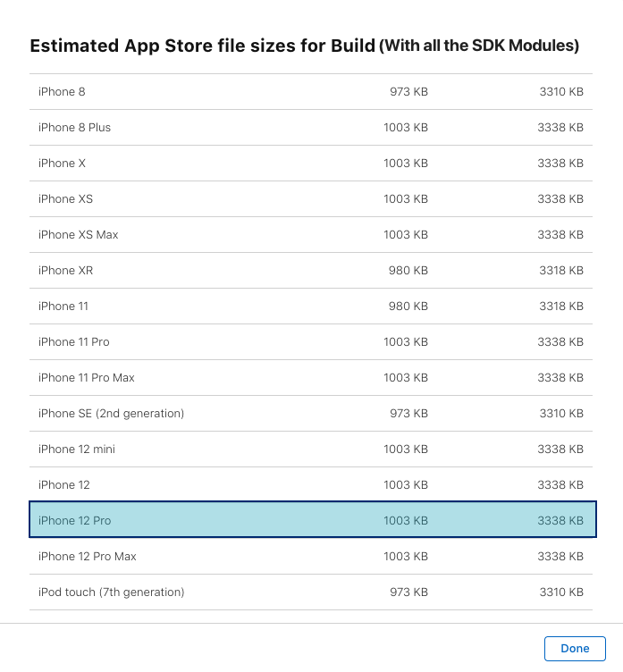Click 1003 KB in iPhone XS Max row
This screenshot has height=672, width=623.
point(406,234)
